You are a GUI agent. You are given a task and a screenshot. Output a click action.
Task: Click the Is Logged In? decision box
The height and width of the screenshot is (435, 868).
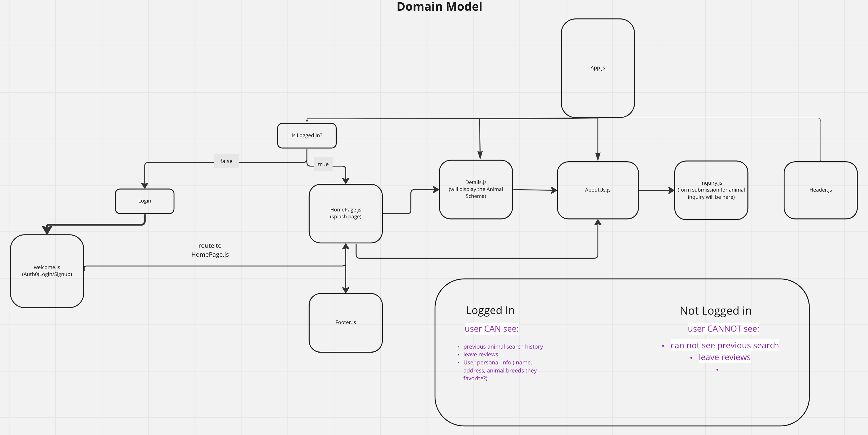[x=307, y=136]
